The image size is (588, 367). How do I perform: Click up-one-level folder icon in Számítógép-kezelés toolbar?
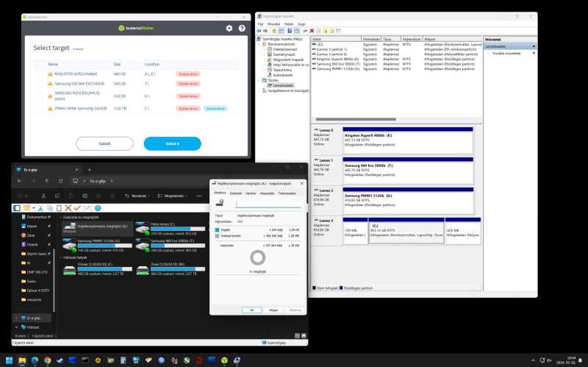click(x=274, y=31)
